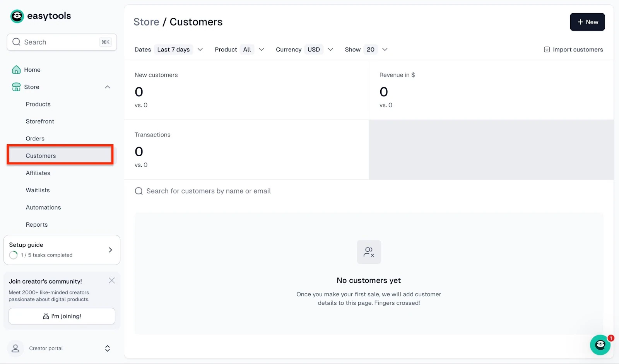Select Affiliates in the Store menu

point(38,173)
